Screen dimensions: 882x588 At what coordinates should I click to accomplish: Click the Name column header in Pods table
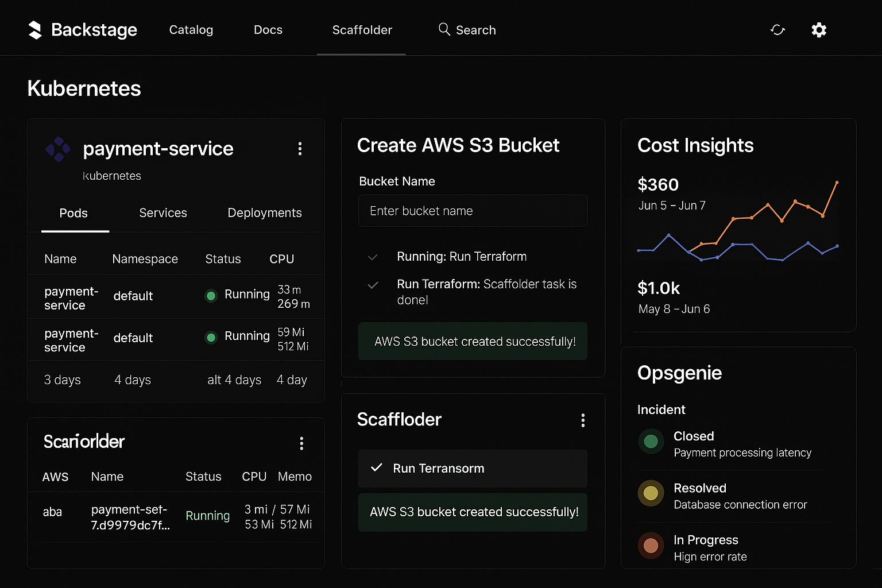click(60, 259)
